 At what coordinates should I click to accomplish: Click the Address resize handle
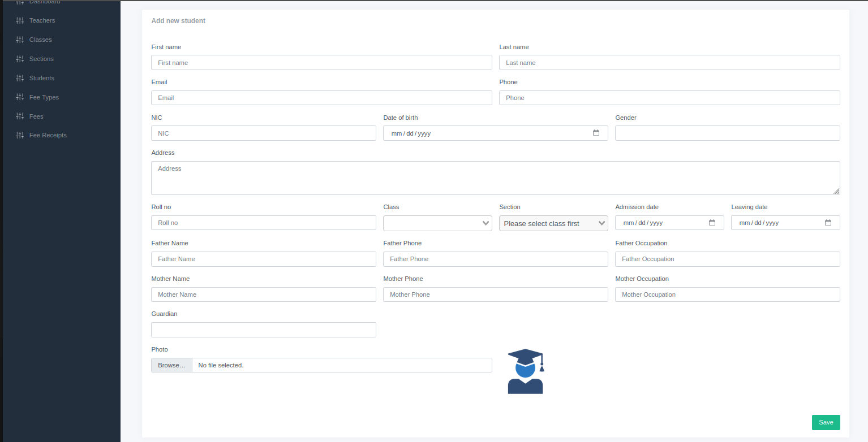click(836, 191)
